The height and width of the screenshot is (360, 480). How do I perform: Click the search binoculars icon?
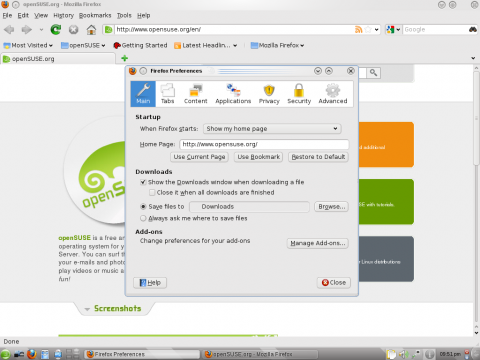click(x=473, y=30)
